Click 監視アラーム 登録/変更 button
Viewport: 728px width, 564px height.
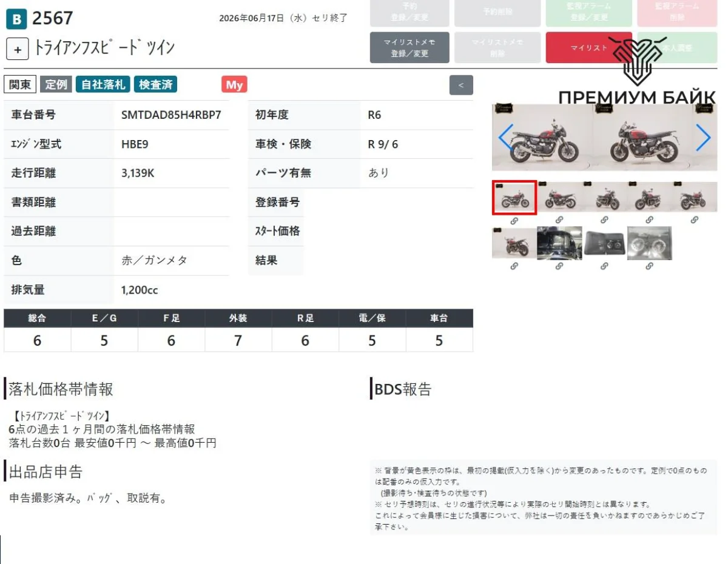(588, 12)
